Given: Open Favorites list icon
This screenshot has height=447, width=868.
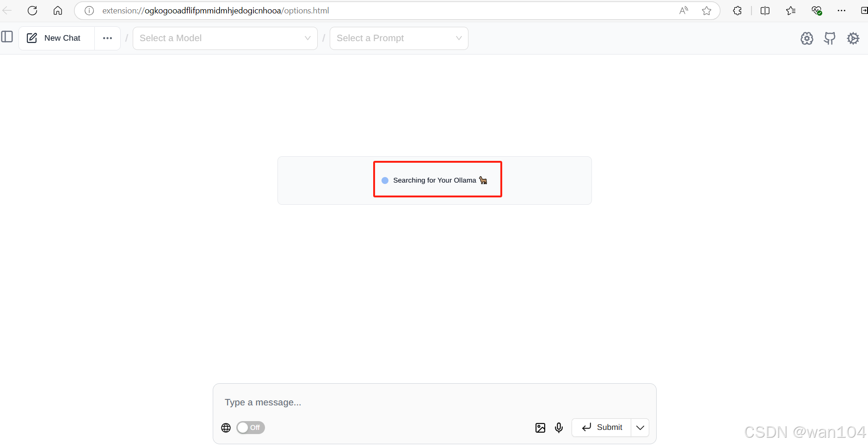Looking at the screenshot, I should click(791, 11).
